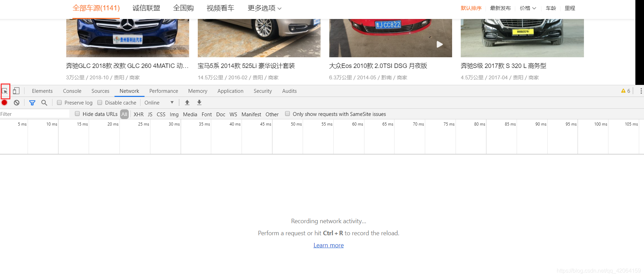Export HAR file download arrow icon
Screen dimensions: 644x277
[x=199, y=102]
